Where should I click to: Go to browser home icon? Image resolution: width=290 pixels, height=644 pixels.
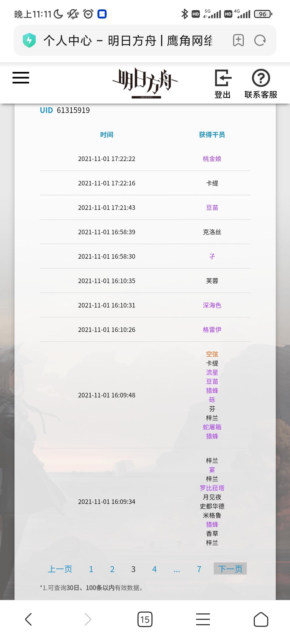click(261, 619)
